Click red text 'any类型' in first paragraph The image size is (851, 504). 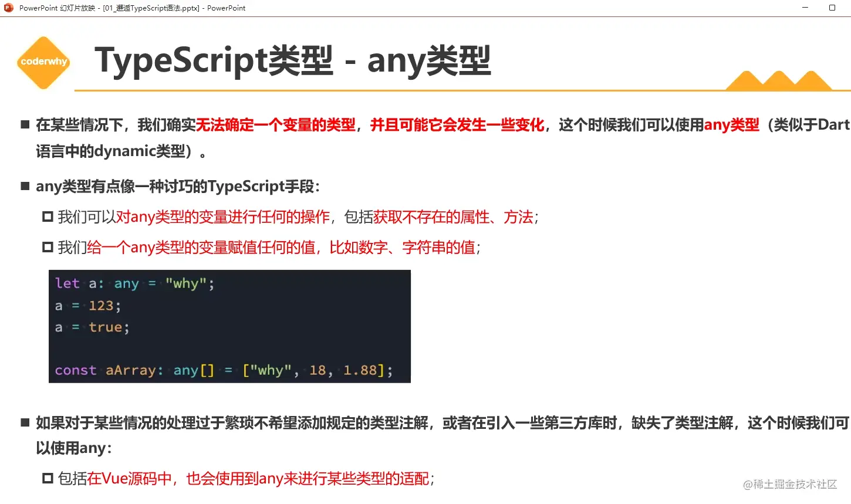[731, 125]
